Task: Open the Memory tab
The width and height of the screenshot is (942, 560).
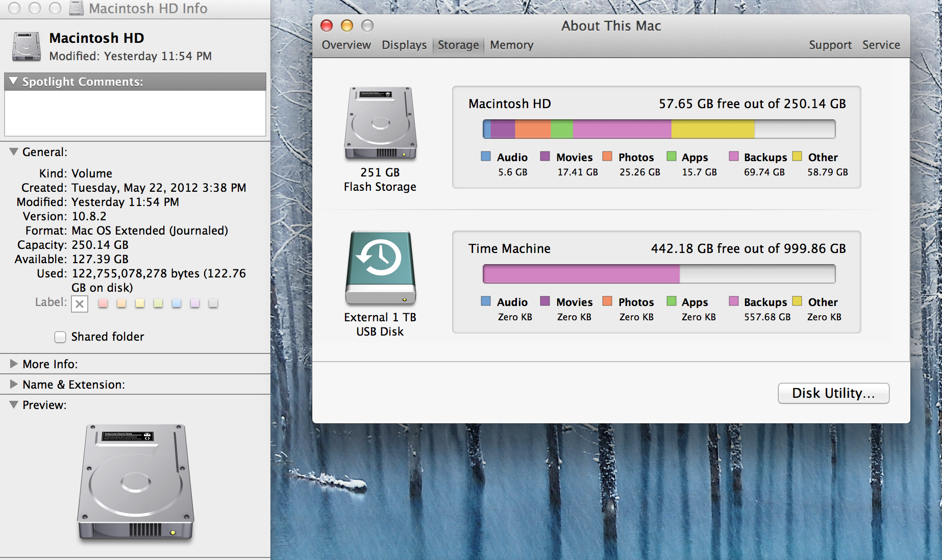Action: pos(512,45)
